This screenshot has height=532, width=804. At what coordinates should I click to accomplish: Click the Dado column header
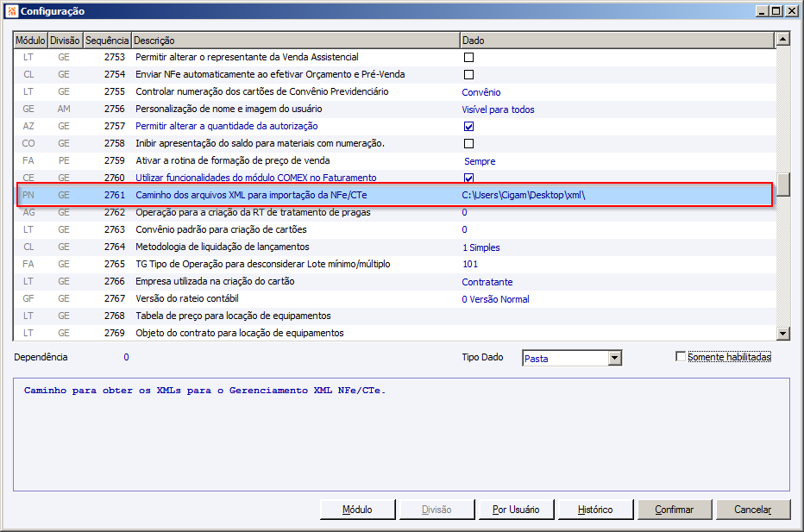tap(617, 40)
